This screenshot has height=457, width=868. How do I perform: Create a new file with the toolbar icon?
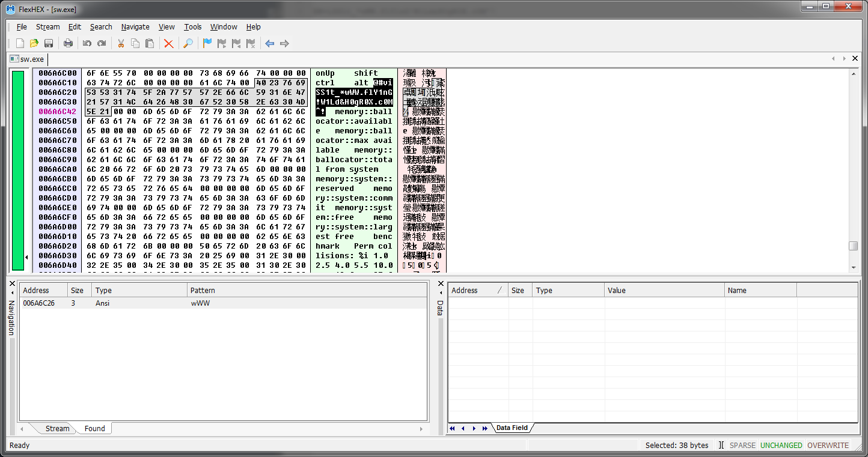point(20,43)
